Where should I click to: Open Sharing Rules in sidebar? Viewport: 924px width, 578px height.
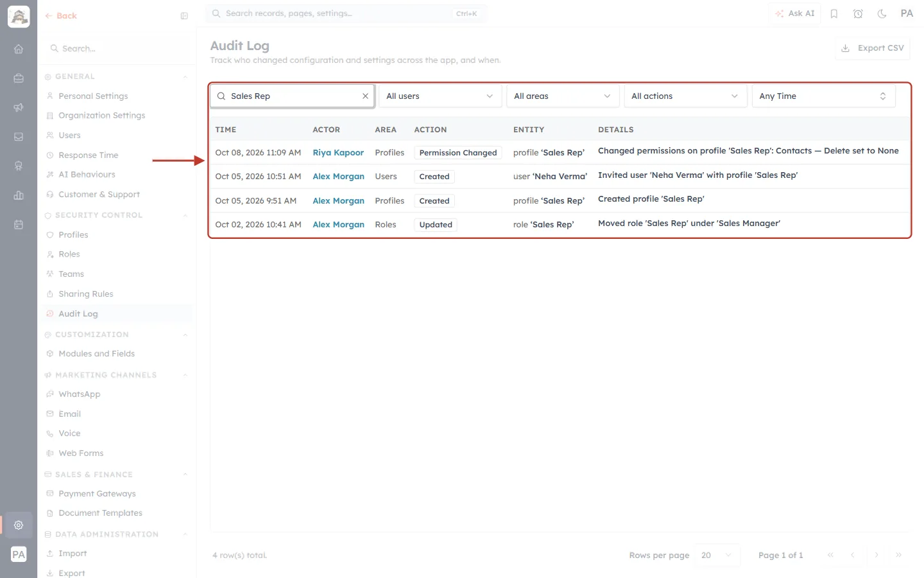(x=85, y=294)
